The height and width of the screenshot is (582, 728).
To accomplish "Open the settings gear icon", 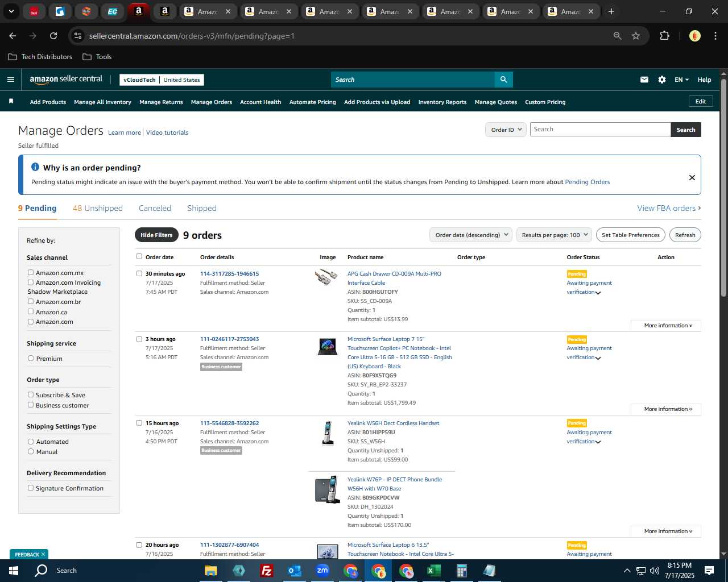I will (x=661, y=80).
